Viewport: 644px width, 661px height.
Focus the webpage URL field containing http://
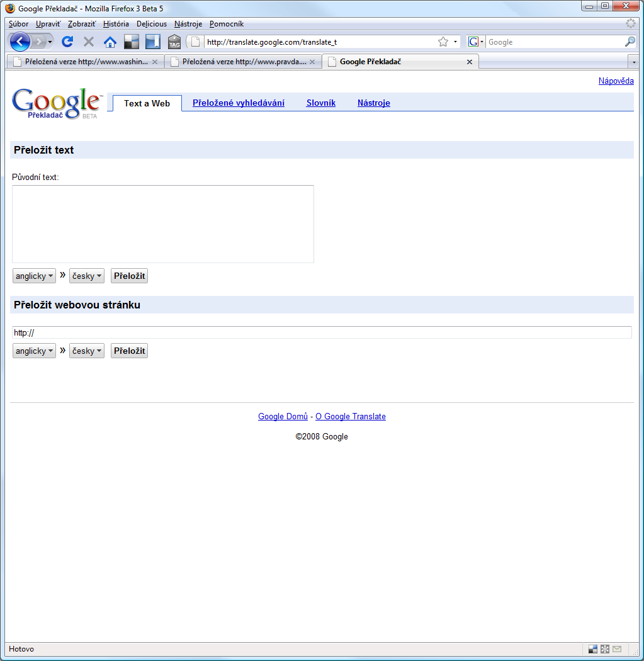[x=322, y=332]
